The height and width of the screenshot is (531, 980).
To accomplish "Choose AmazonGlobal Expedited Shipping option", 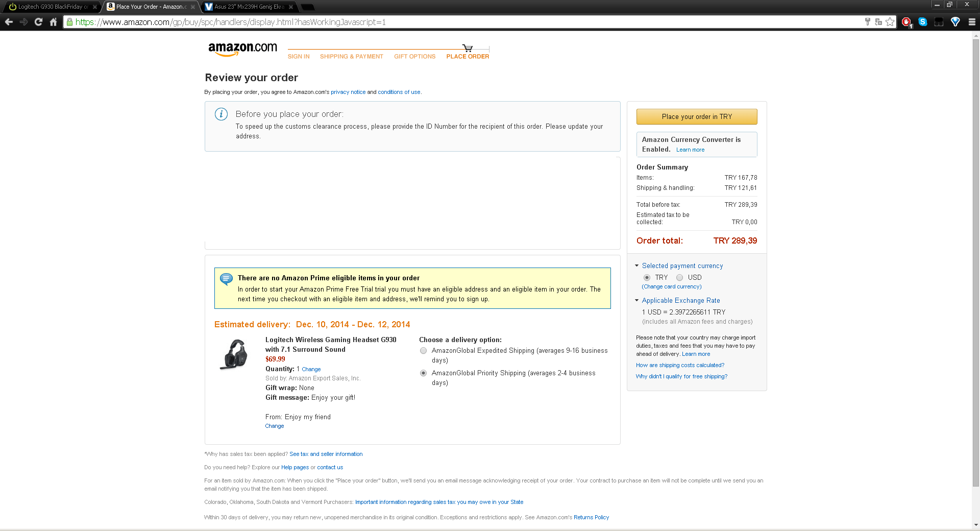I will [423, 351].
